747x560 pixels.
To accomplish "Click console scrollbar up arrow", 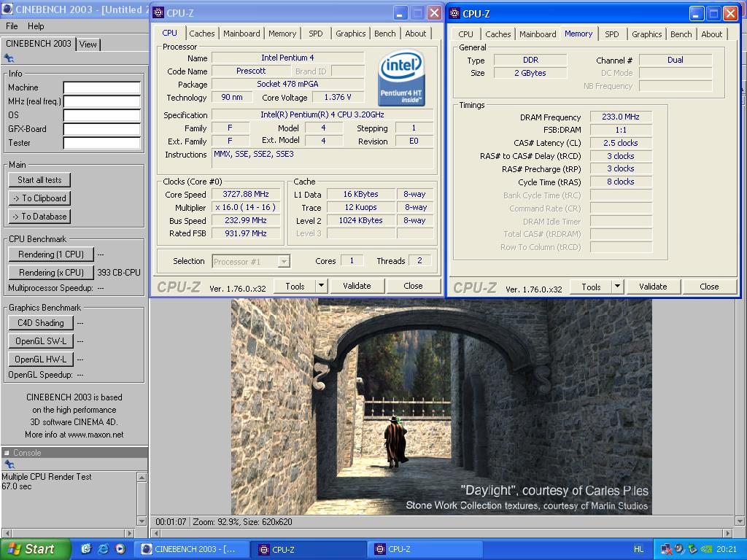I will coord(142,477).
